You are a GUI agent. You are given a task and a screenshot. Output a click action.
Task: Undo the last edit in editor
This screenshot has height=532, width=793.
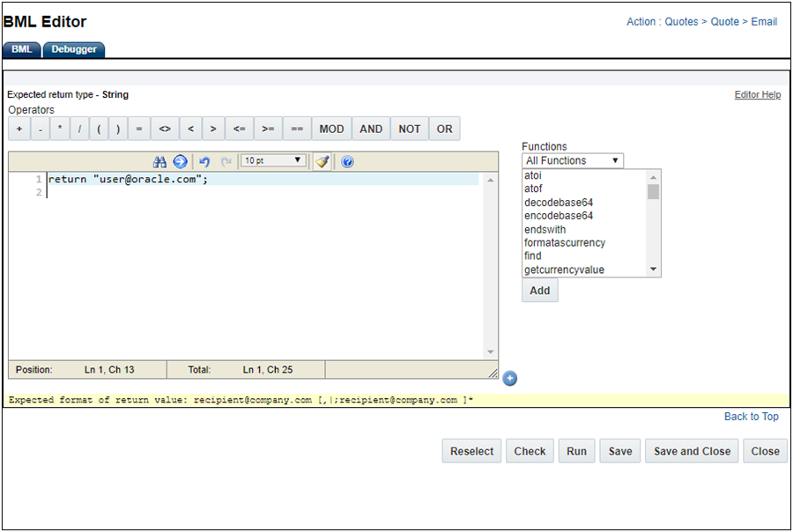coord(204,161)
